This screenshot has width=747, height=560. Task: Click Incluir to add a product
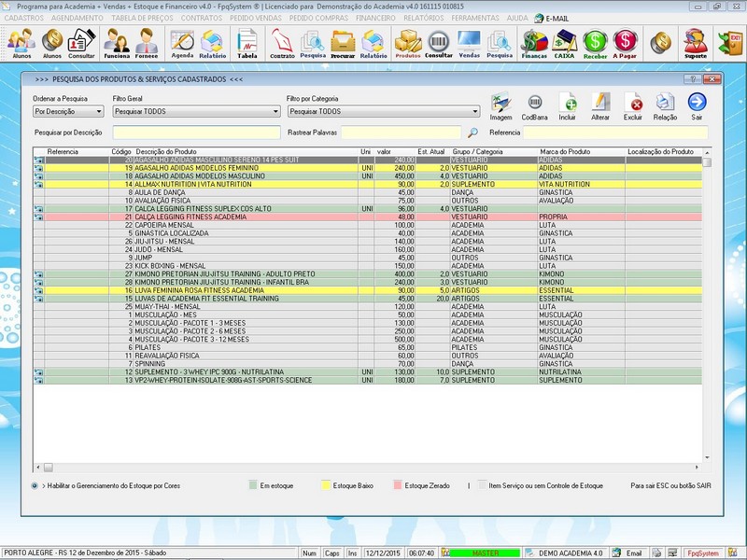click(x=567, y=104)
